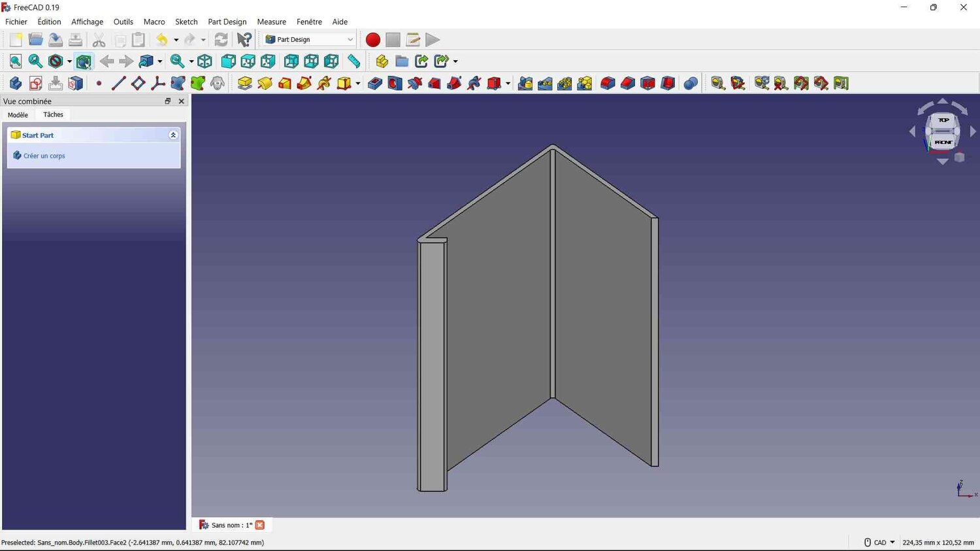Set the view to front

click(228, 61)
